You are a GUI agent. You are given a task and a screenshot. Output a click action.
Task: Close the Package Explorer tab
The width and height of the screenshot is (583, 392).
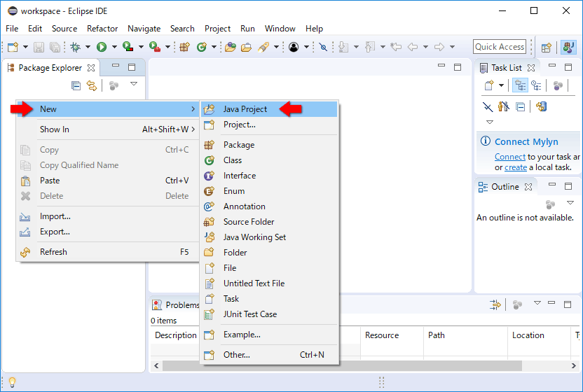pos(91,68)
